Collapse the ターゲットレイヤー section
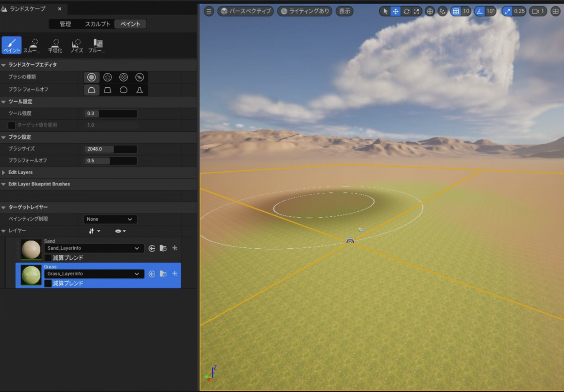The image size is (564, 392). point(4,207)
